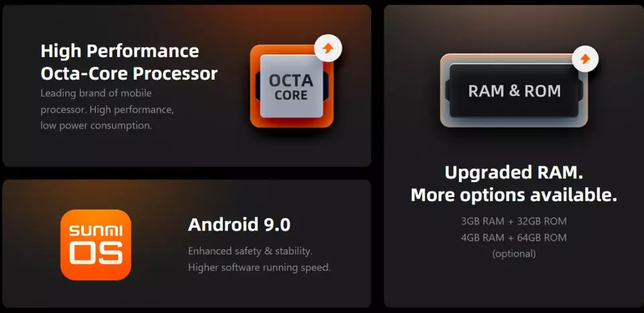Click the Android 9.0 heading
Screen dimensions: 644x313
click(x=239, y=225)
